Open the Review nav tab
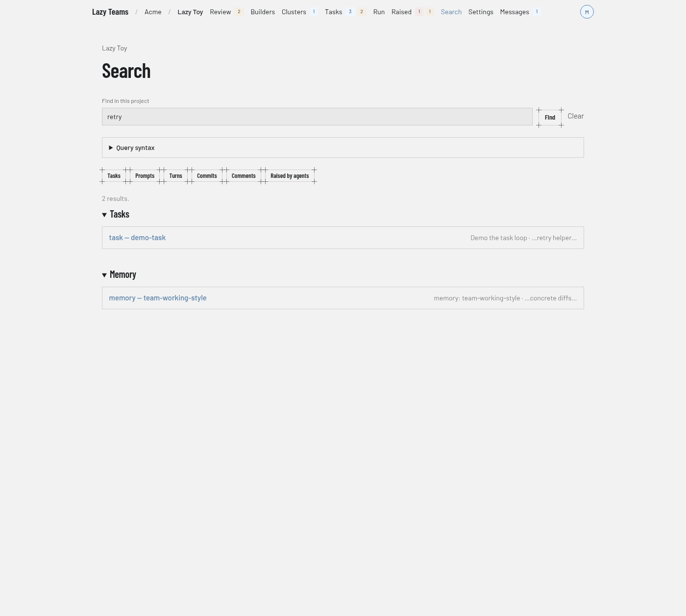The width and height of the screenshot is (686, 616). click(220, 12)
